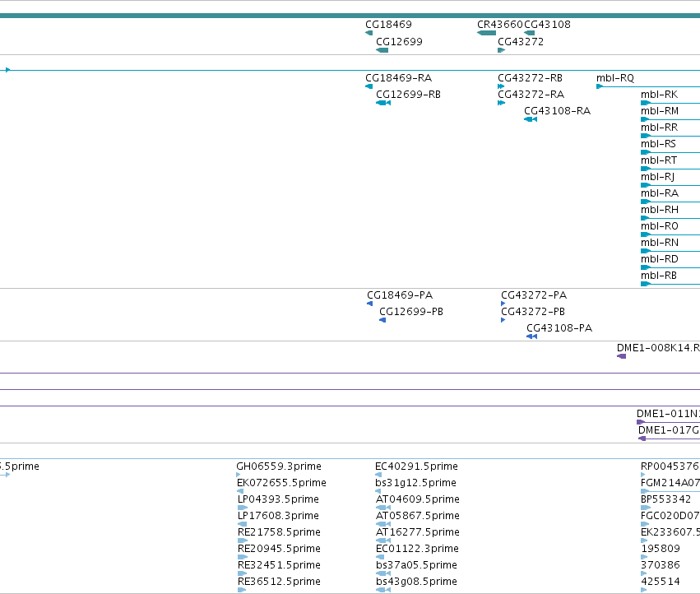The height and width of the screenshot is (594, 700).
Task: Click the mbl-RR transcript label
Action: pos(659,128)
